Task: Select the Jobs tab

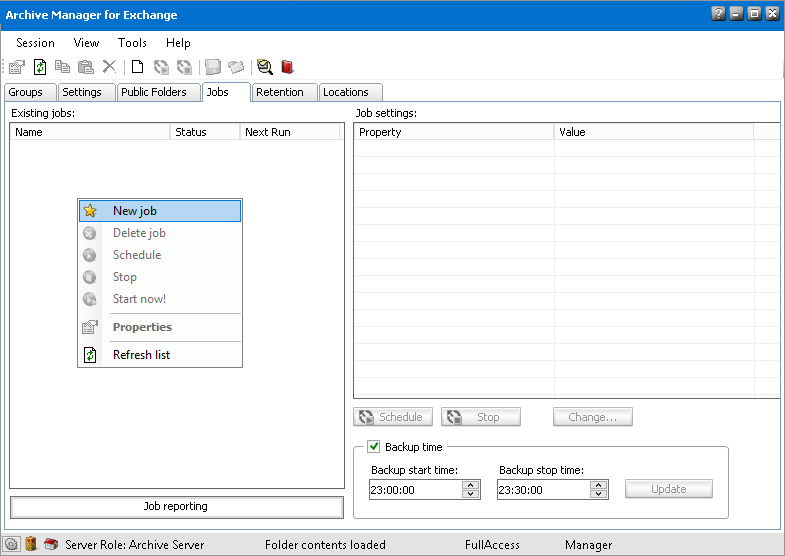Action: (x=226, y=92)
